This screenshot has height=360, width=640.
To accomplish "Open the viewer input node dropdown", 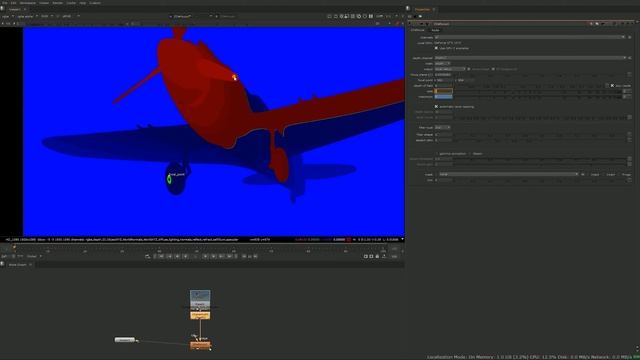I will (192, 16).
